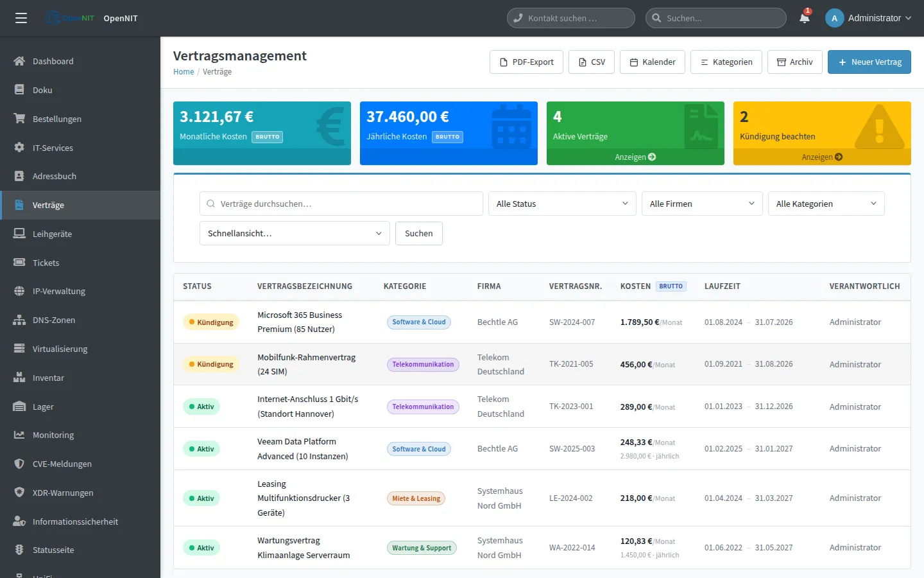
Task: Click the Administrator avatar icon
Action: (834, 18)
